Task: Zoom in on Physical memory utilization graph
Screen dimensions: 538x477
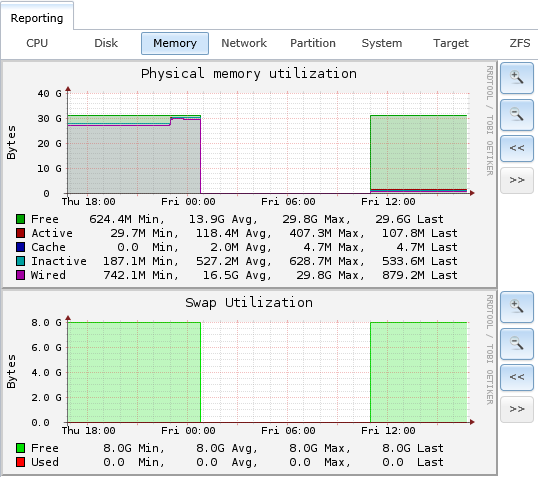Action: pos(517,78)
